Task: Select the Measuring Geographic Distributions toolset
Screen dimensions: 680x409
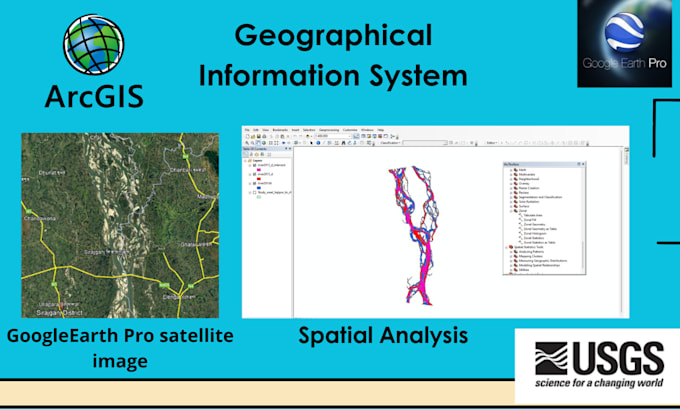Action: (543, 261)
